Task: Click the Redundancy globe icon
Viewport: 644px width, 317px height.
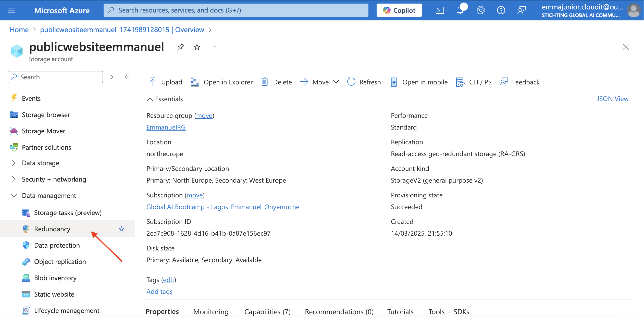Action: coord(26,229)
